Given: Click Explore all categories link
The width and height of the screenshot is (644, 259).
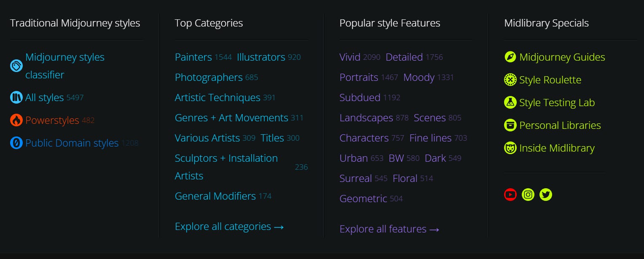Looking at the screenshot, I should click(229, 227).
